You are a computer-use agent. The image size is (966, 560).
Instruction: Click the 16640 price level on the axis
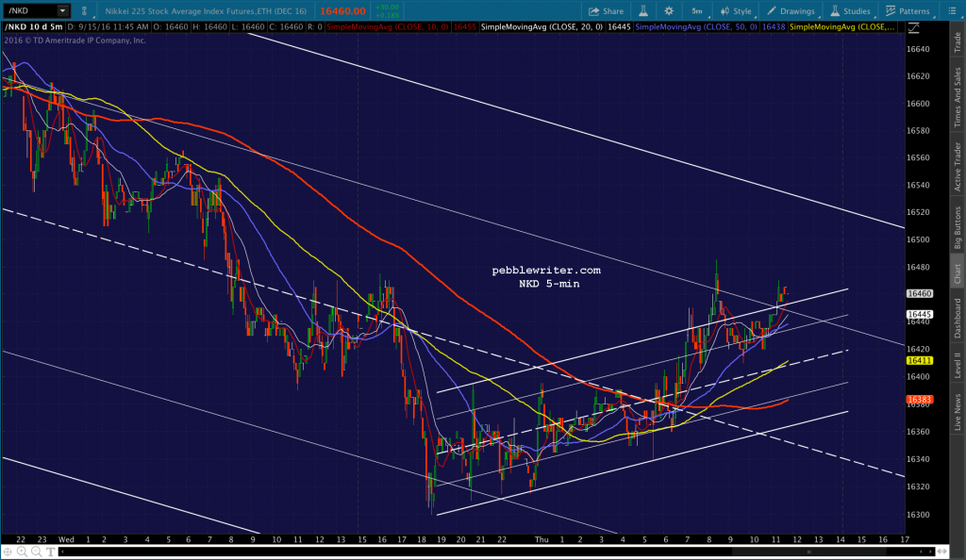coord(918,49)
